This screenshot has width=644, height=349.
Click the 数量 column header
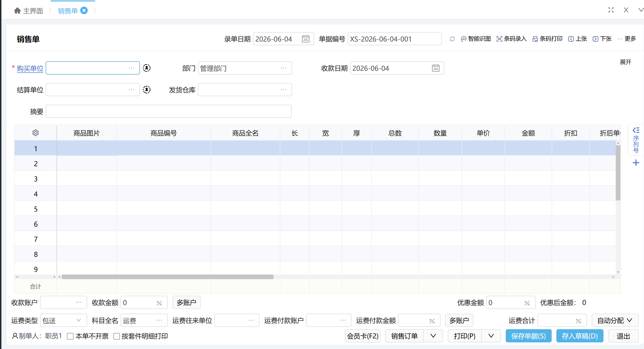(x=440, y=133)
